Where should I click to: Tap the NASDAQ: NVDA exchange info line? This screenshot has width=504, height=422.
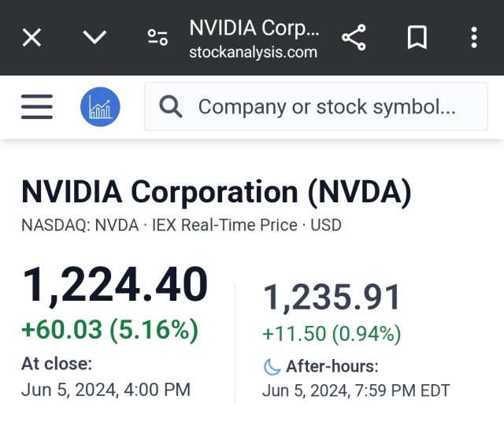[181, 225]
